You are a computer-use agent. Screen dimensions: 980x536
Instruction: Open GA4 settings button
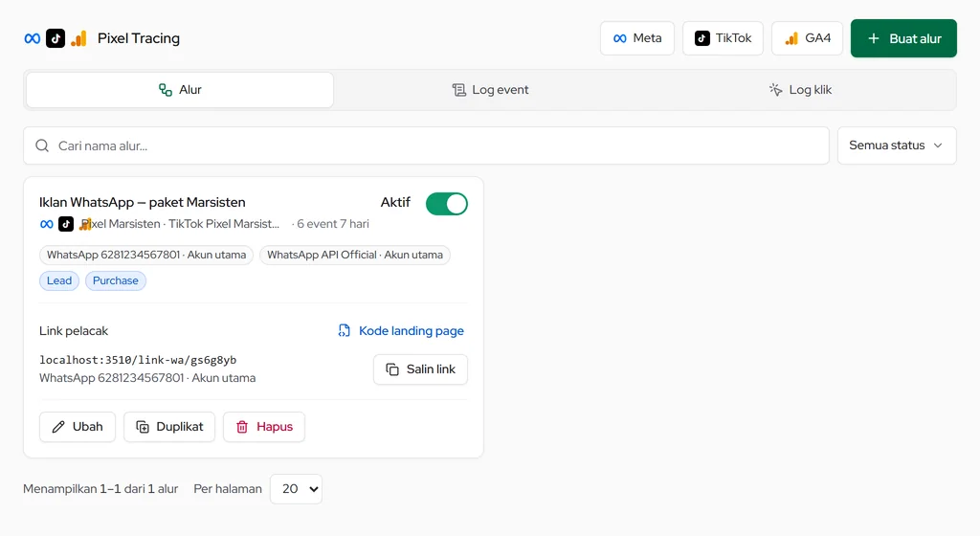pos(807,38)
